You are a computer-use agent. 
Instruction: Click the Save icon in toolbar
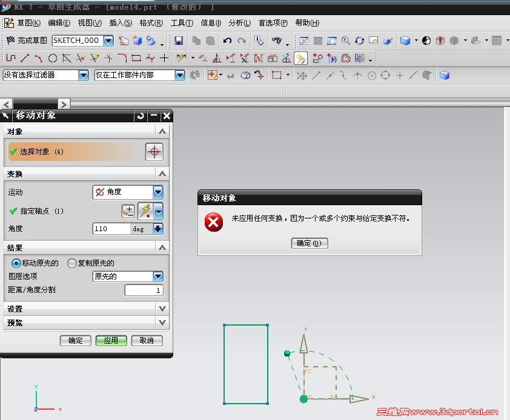coord(179,41)
